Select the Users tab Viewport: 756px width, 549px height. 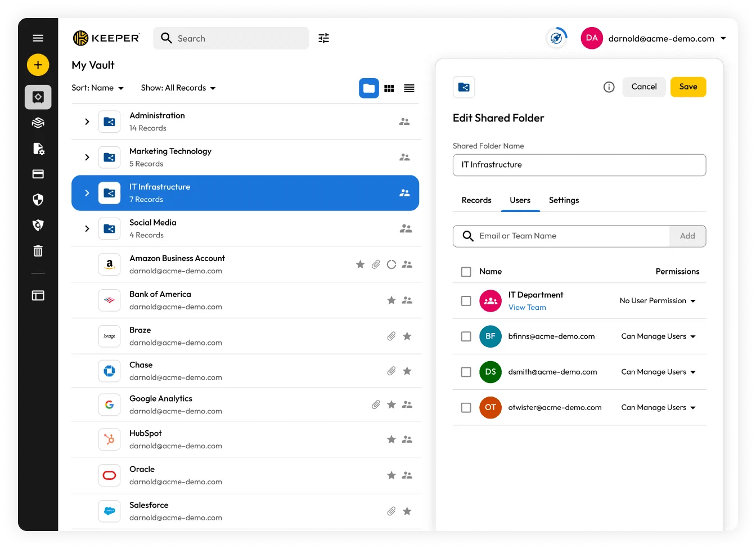point(520,200)
